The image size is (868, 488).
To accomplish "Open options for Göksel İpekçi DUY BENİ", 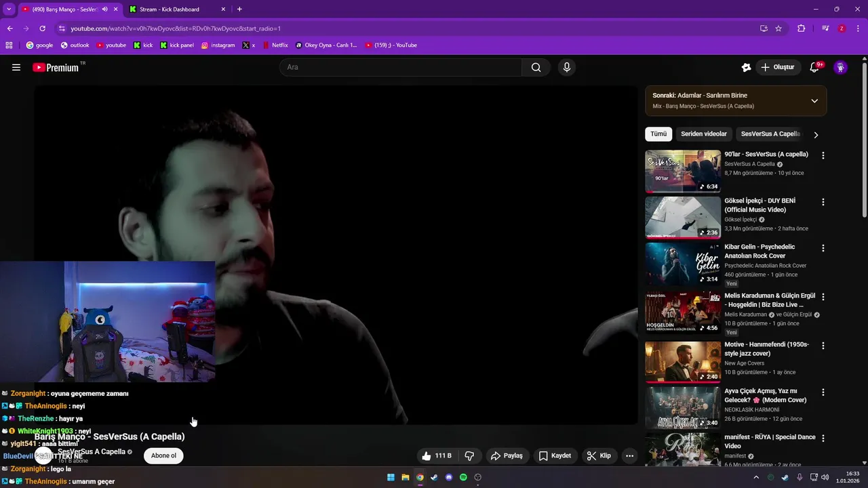I will click(823, 202).
